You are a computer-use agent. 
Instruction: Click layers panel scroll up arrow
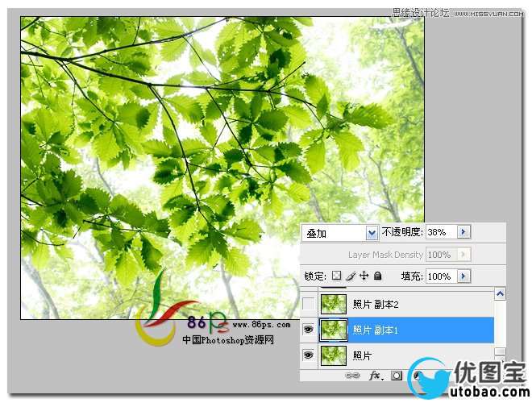coord(500,294)
